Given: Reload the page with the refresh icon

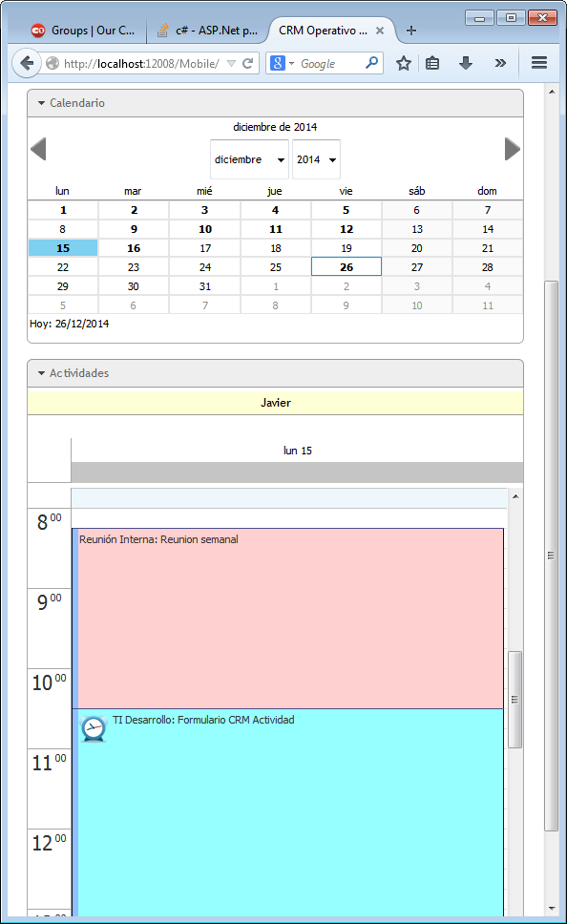Looking at the screenshot, I should tap(248, 63).
